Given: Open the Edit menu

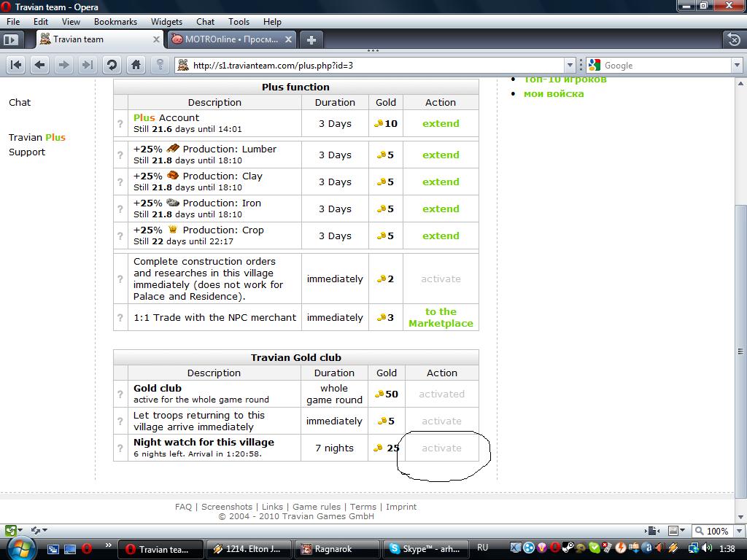Looking at the screenshot, I should click(41, 22).
